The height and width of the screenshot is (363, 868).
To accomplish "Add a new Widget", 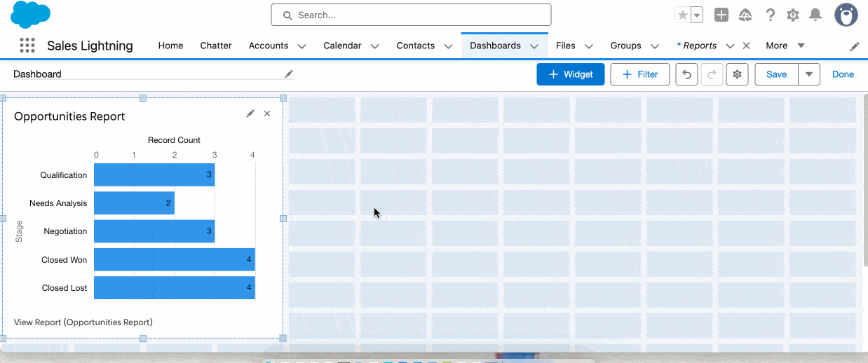I will coord(571,74).
